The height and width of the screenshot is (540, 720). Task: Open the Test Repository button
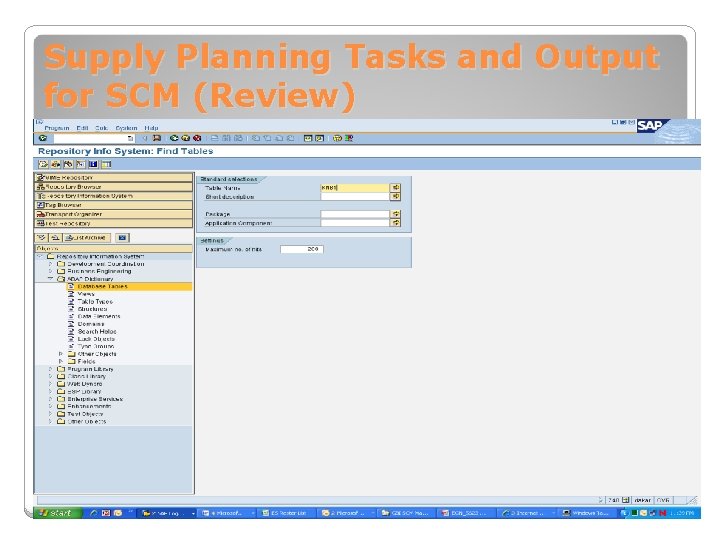[114, 223]
